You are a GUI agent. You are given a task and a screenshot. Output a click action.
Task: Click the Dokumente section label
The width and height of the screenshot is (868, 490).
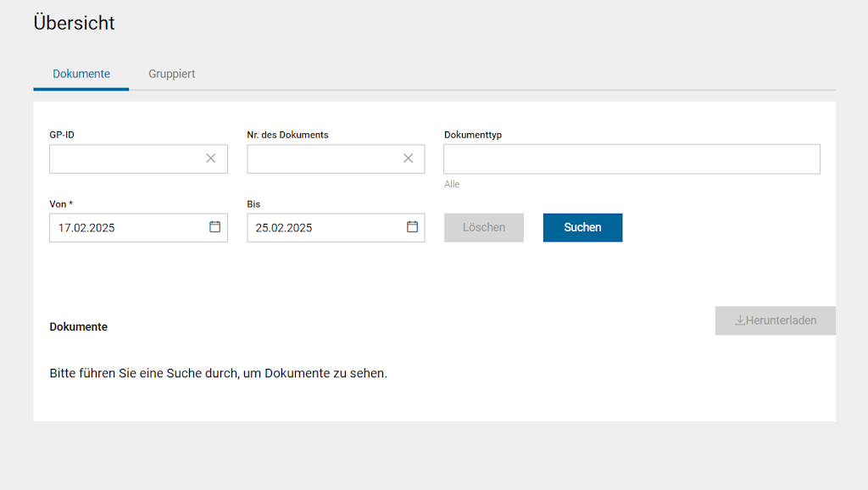[78, 326]
